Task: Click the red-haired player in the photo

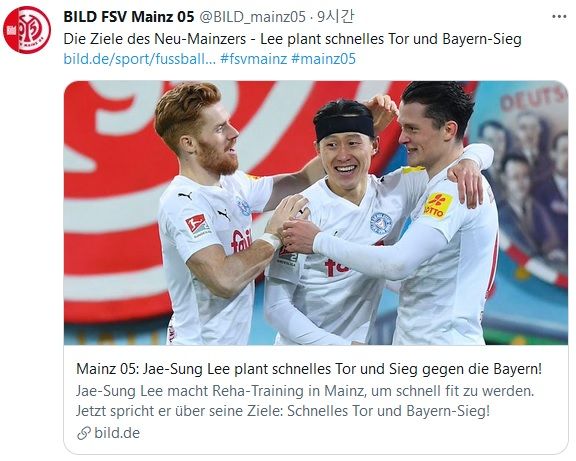Action: (217, 213)
